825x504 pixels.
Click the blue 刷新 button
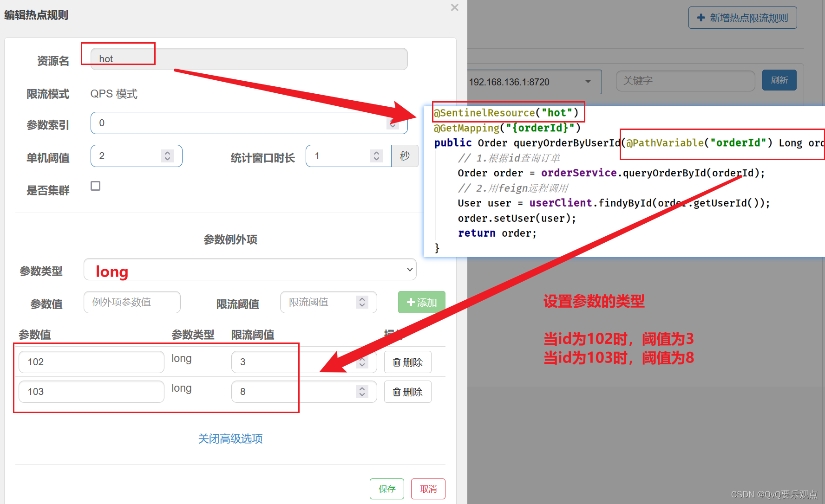(x=779, y=80)
